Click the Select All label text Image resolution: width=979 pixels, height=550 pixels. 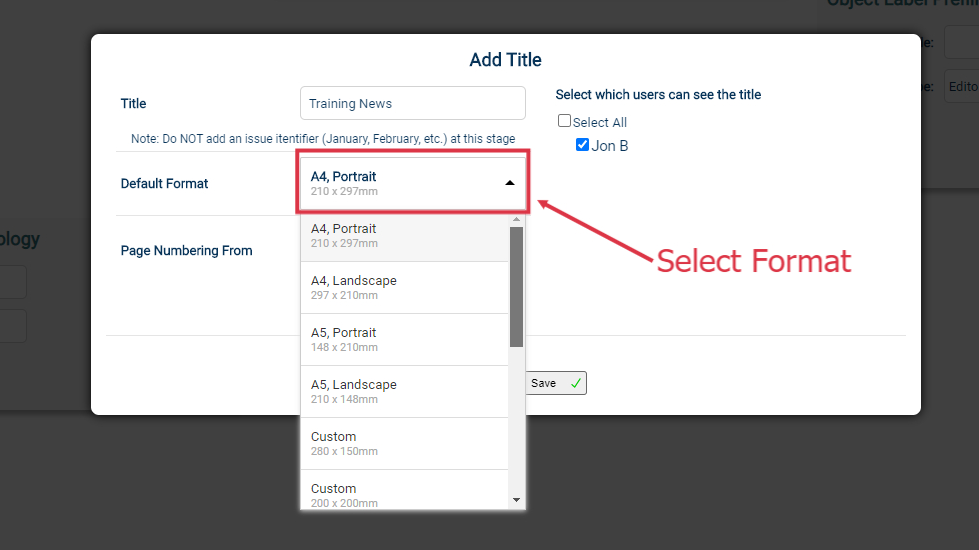[599, 122]
